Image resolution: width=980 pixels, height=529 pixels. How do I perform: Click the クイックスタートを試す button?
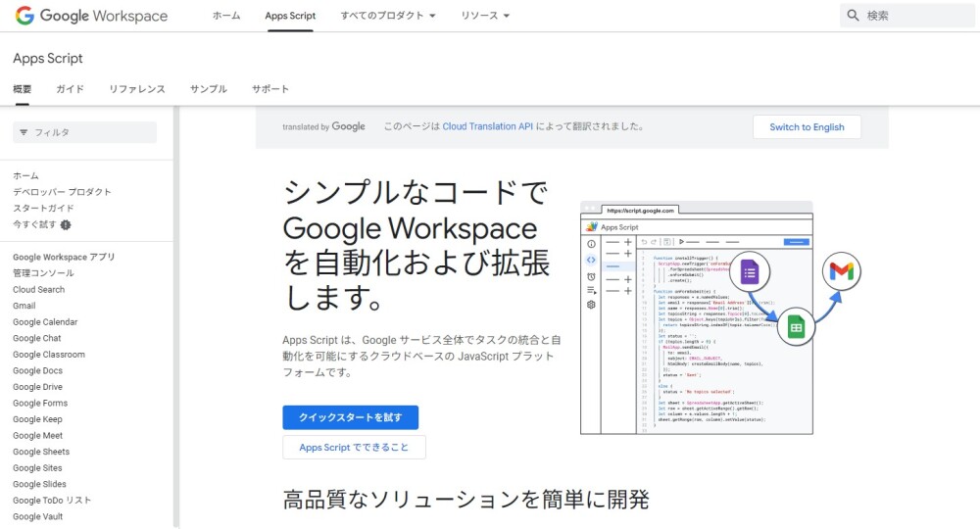click(x=350, y=417)
